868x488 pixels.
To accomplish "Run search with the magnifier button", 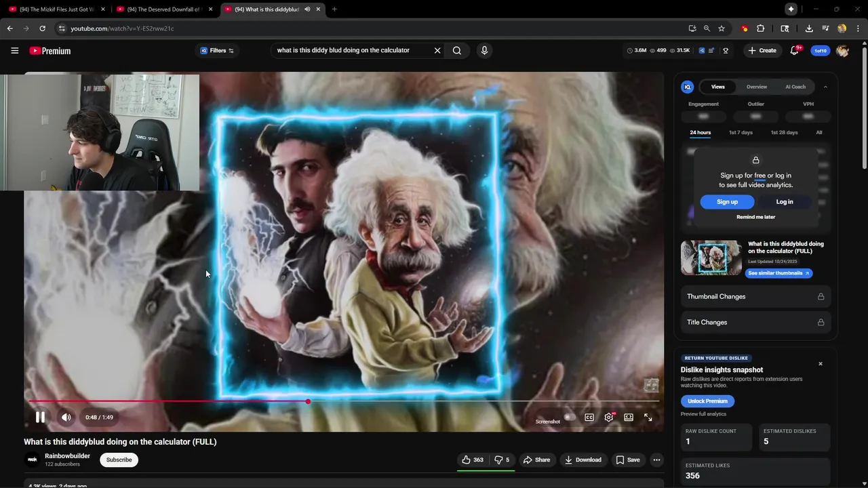I will (457, 50).
